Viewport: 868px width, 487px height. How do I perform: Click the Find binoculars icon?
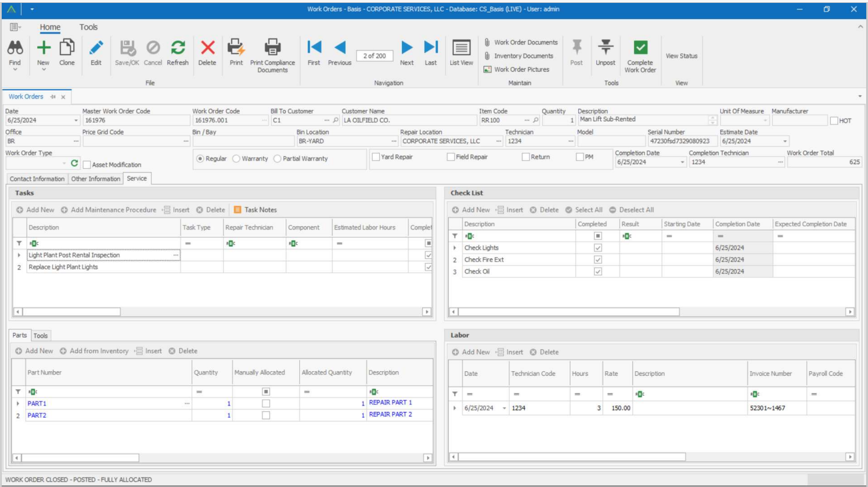[15, 48]
